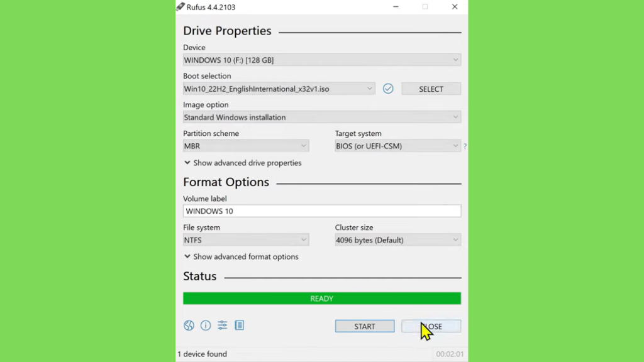
Task: Open the log viewer icon
Action: [x=240, y=326]
